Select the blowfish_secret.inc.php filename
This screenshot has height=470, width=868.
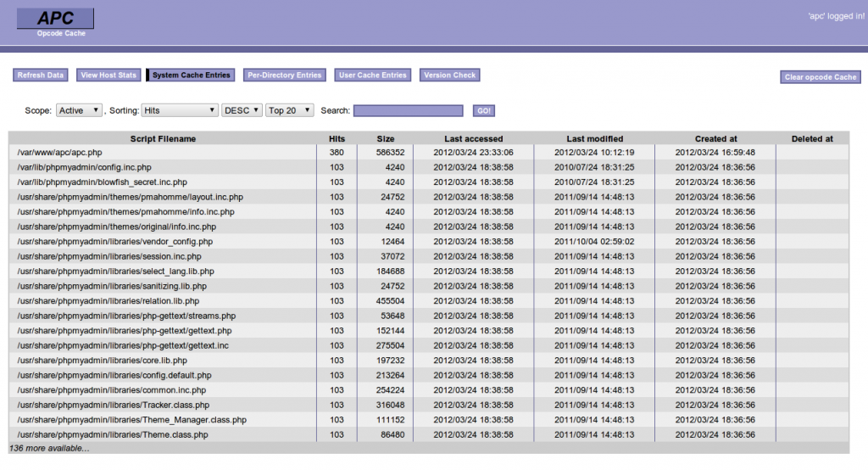pos(102,182)
